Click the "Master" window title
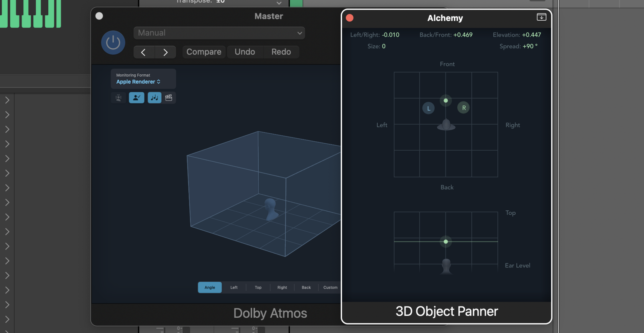 pyautogui.click(x=269, y=16)
